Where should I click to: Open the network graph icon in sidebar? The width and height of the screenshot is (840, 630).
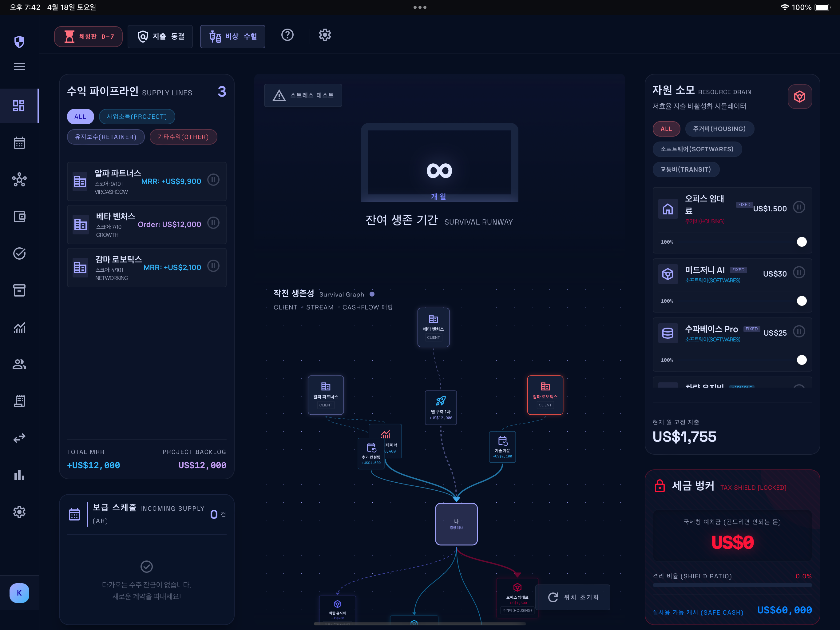tap(19, 179)
